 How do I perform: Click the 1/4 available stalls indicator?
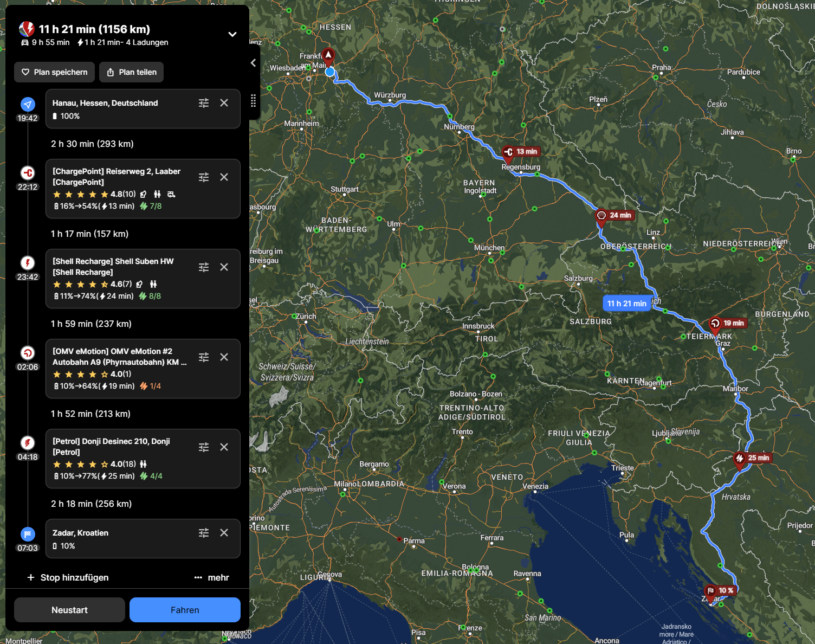coord(151,386)
